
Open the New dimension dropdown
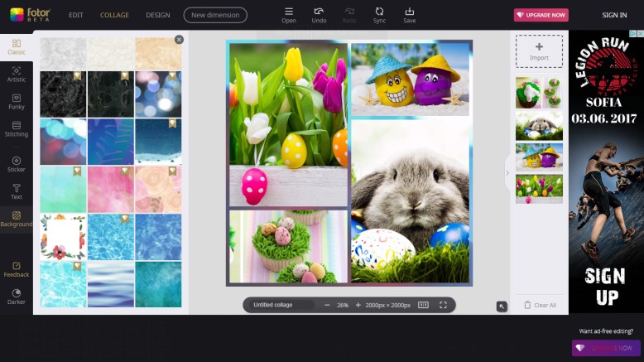click(215, 15)
